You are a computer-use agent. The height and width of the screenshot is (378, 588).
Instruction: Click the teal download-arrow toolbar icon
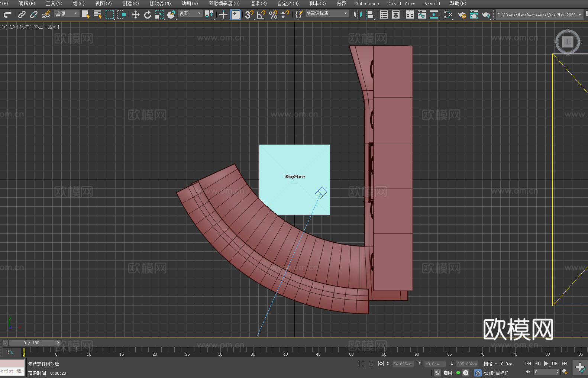[434, 14]
